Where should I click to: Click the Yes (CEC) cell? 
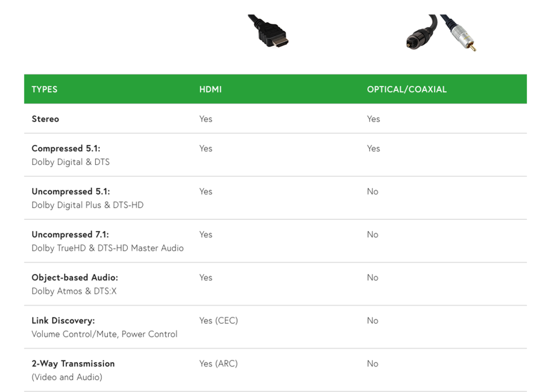[218, 321]
